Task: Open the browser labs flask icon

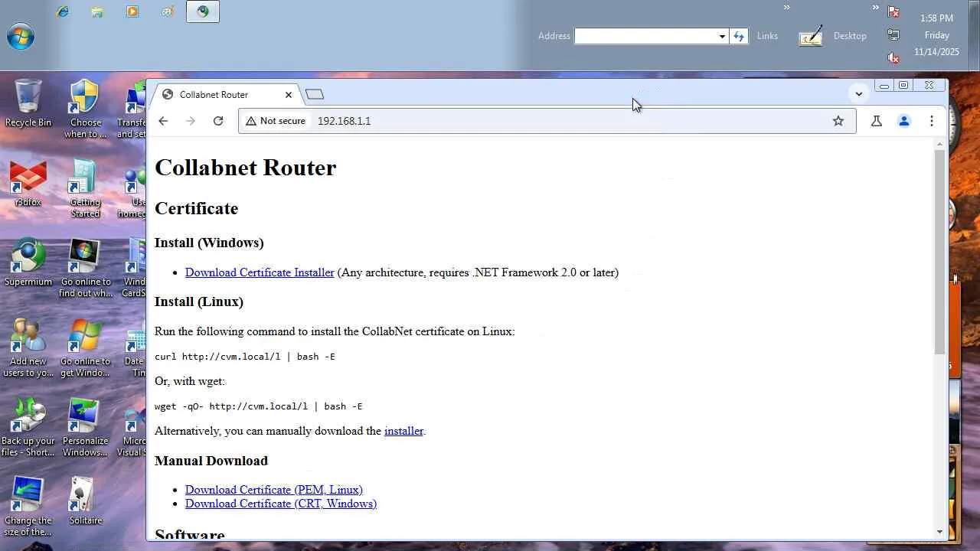Action: [877, 121]
